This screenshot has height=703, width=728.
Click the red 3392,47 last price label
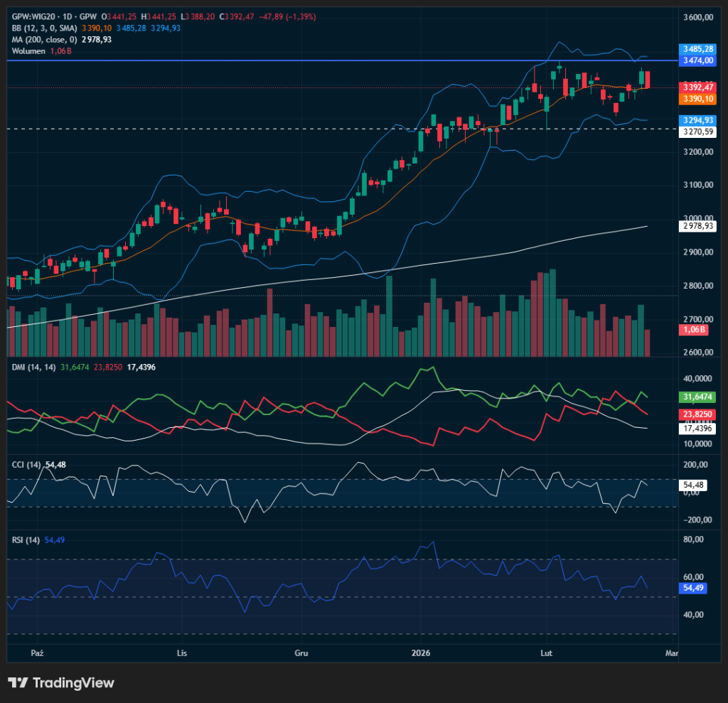tap(697, 87)
